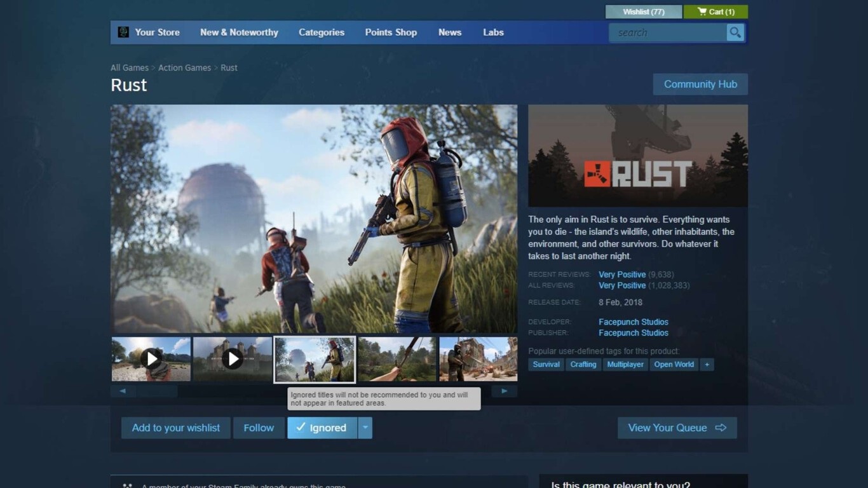Select the Crafting tag
This screenshot has height=488, width=868.
click(583, 365)
